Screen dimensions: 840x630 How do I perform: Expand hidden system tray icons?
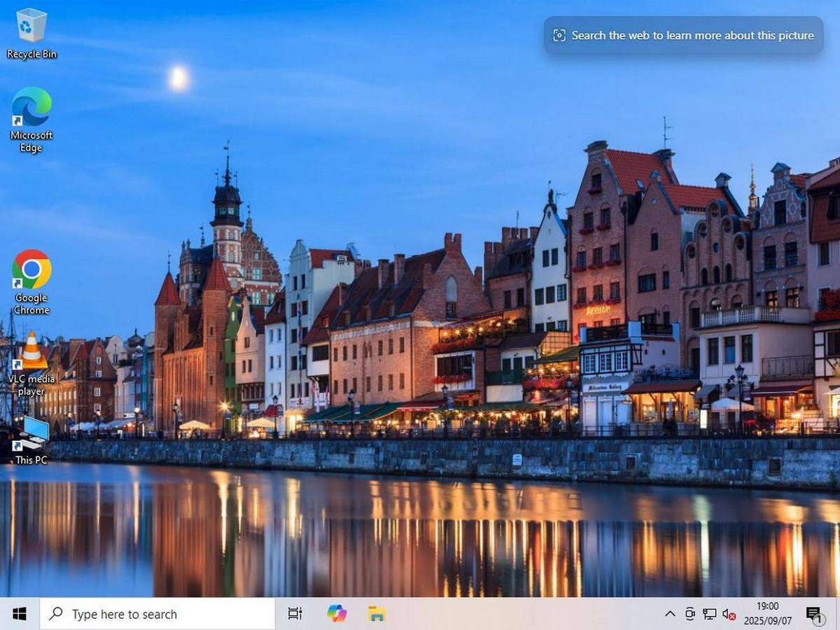click(670, 614)
